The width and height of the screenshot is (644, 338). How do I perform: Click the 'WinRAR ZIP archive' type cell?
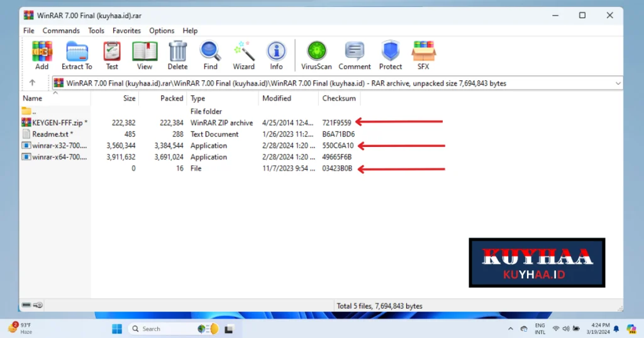point(222,123)
